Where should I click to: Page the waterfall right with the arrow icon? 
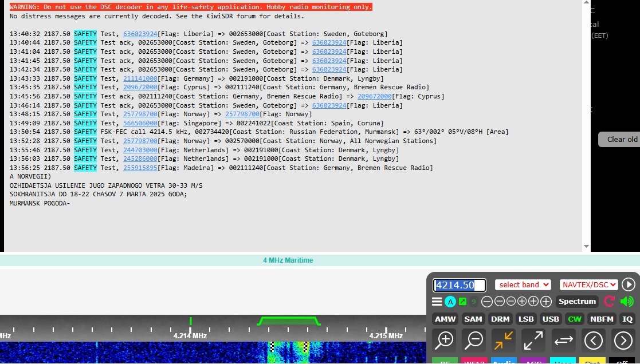(x=623, y=340)
